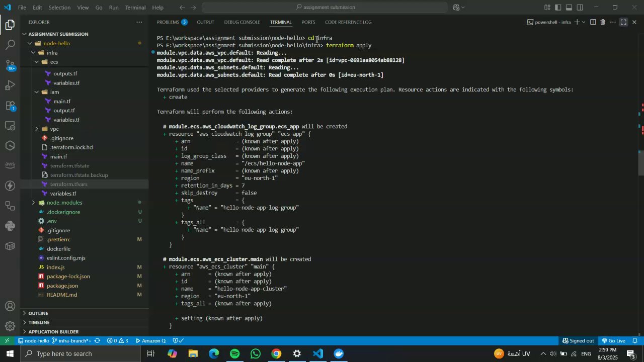This screenshot has width=644, height=362.
Task: Switch to CODE REFERENCE LOG tab
Action: [348, 22]
